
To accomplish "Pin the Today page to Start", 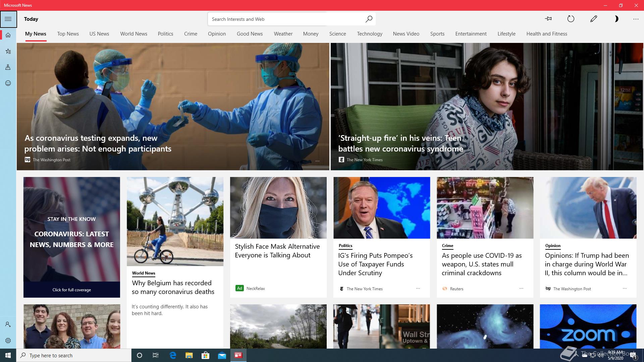I will (548, 19).
